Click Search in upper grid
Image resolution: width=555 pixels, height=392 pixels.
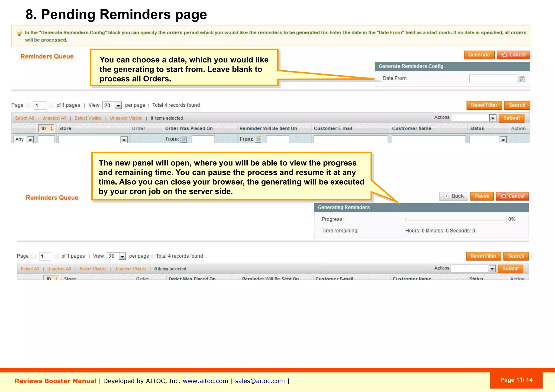coord(517,105)
